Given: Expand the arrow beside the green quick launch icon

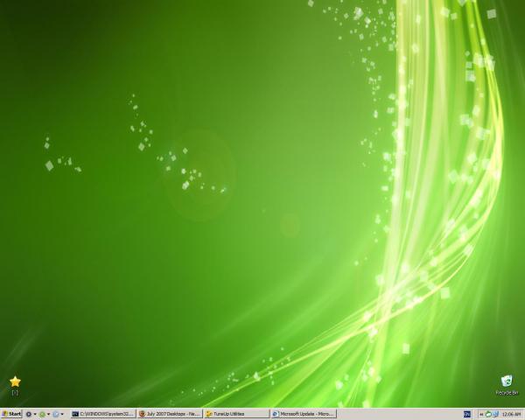Looking at the screenshot, I should click(x=48, y=414).
